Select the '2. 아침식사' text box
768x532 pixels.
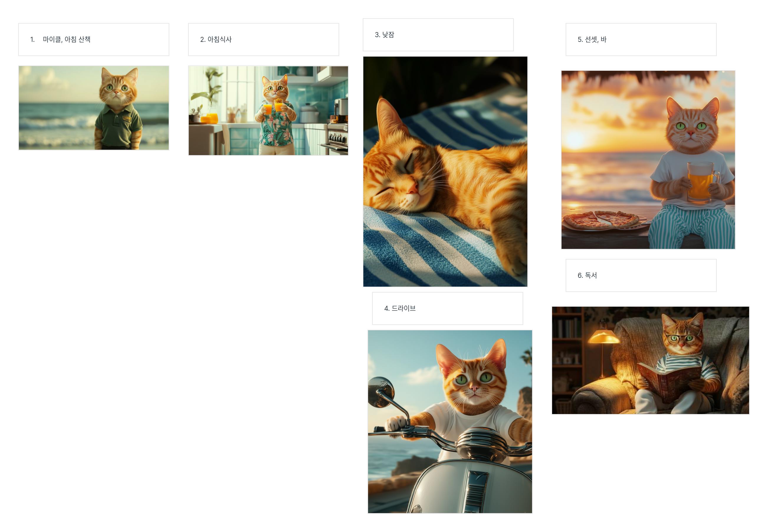(263, 39)
